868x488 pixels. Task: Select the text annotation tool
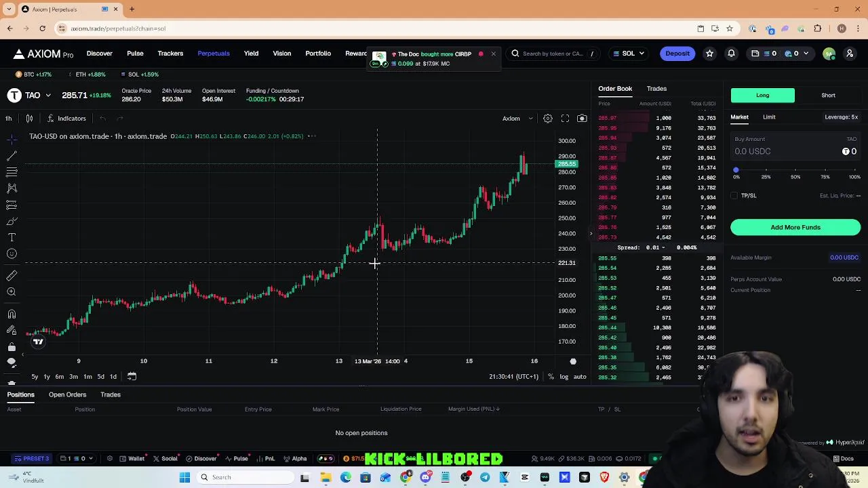tap(12, 237)
